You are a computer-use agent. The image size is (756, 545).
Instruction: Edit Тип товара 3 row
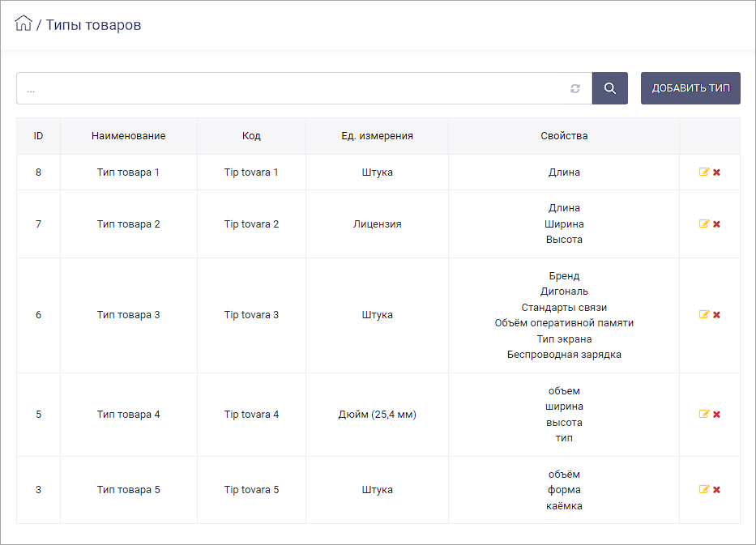click(704, 314)
